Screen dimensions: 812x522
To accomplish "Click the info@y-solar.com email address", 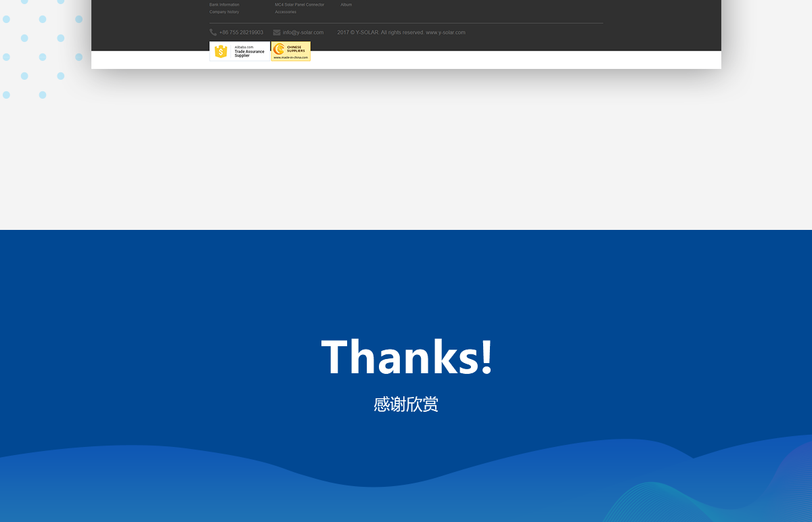I will point(303,32).
